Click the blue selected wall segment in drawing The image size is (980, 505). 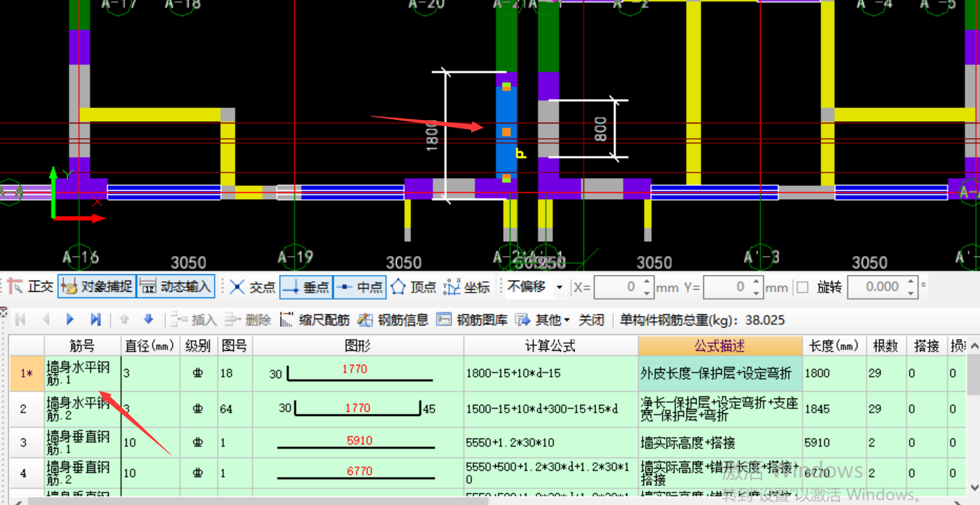click(506, 132)
